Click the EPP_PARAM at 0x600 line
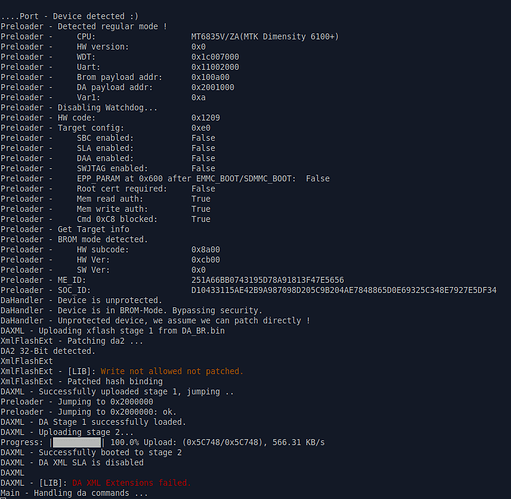This screenshot has width=511, height=499. [165, 179]
